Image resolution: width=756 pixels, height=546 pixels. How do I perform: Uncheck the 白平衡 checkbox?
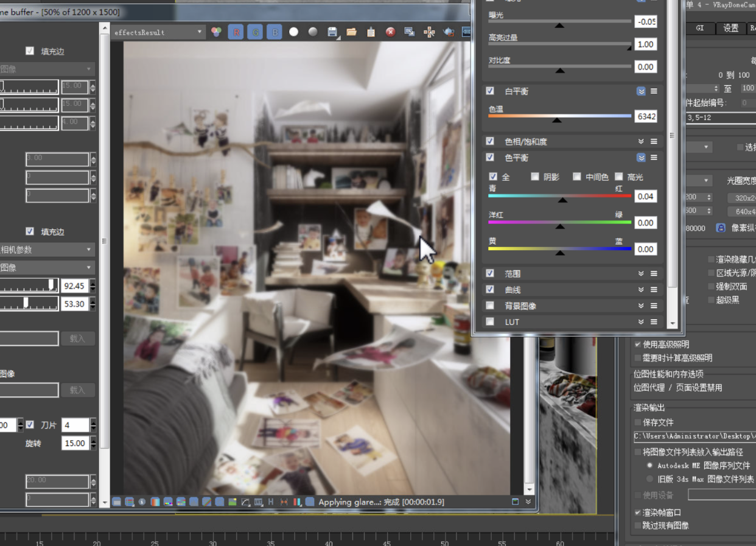[x=490, y=91]
